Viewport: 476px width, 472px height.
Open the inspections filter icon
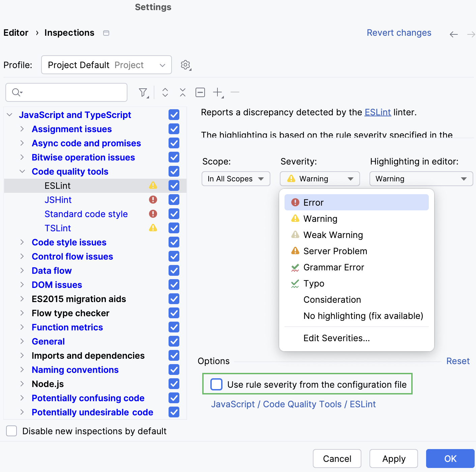click(x=143, y=92)
